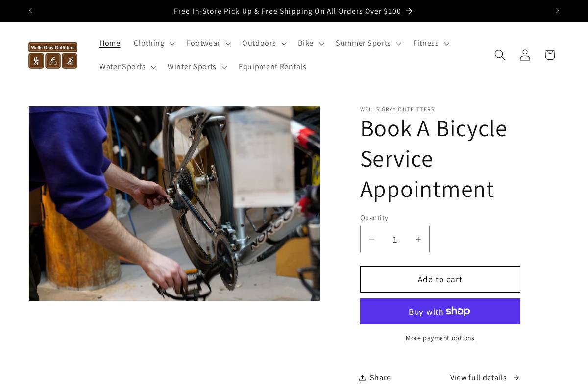Open the shopping cart icon
The image size is (588, 392).
pyautogui.click(x=550, y=55)
